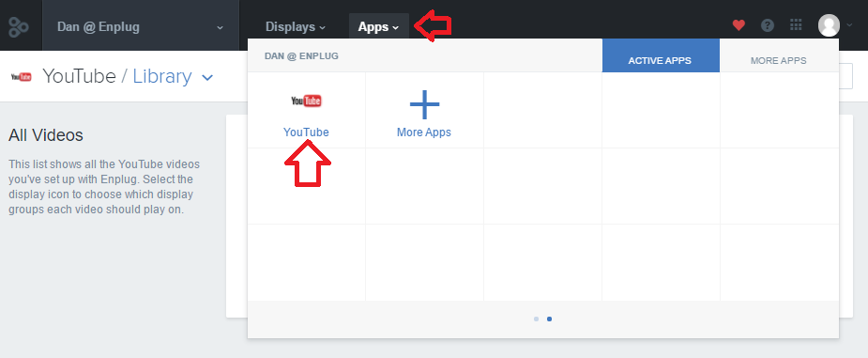Click the All Videos heading
Image resolution: width=868 pixels, height=358 pixels.
[x=46, y=134]
